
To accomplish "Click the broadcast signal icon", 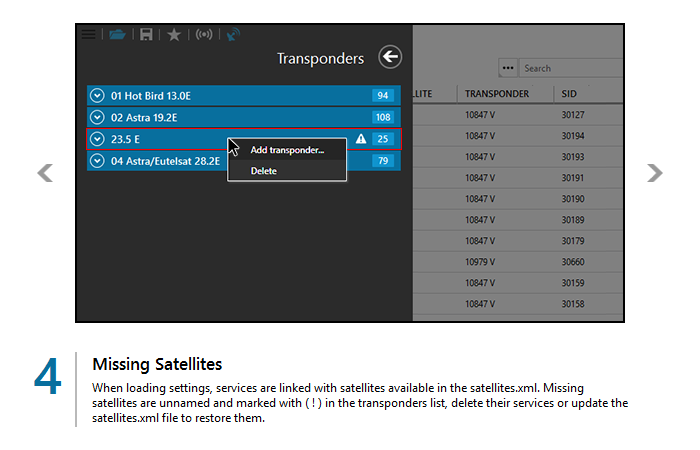I will [204, 34].
